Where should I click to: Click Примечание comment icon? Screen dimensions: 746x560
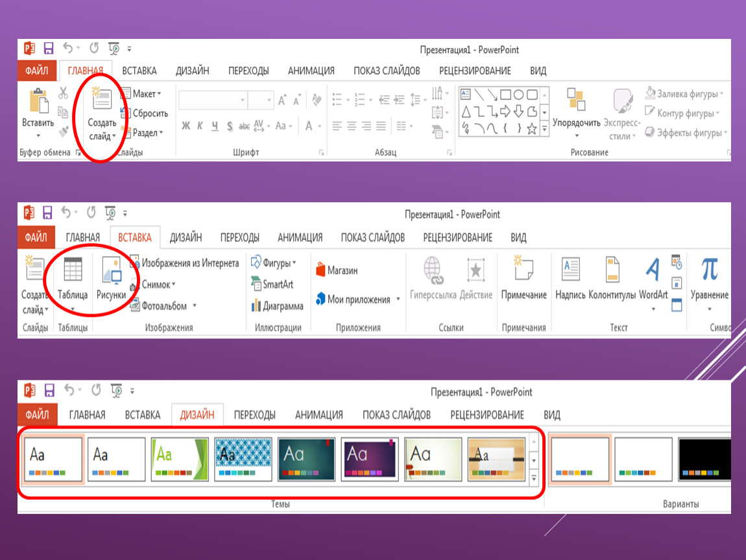pyautogui.click(x=523, y=268)
